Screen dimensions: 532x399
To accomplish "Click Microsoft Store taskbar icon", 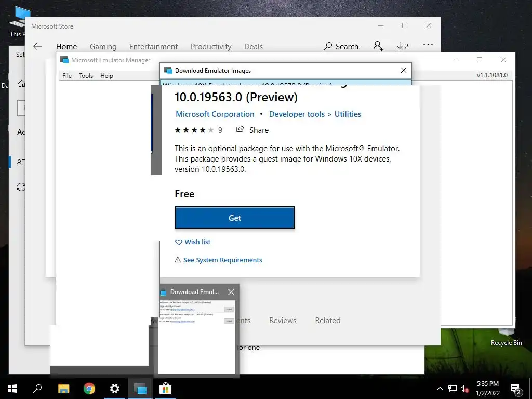I will (166, 389).
